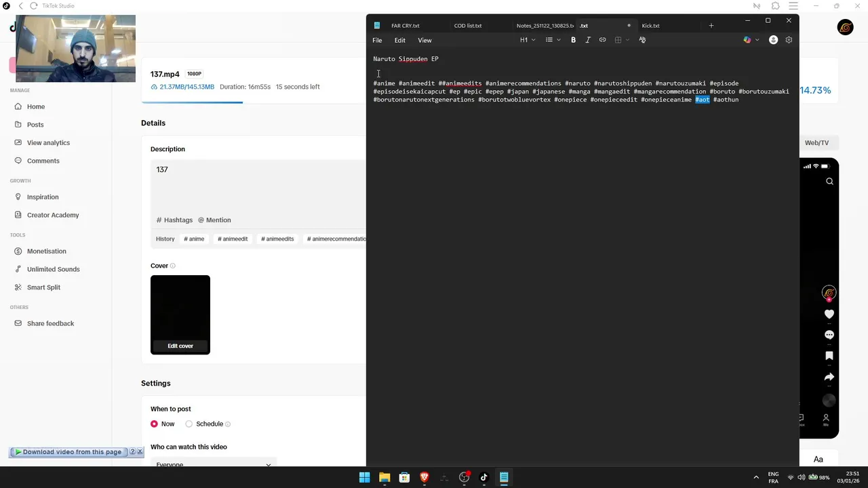Click the help icon on download bar

coord(132,451)
